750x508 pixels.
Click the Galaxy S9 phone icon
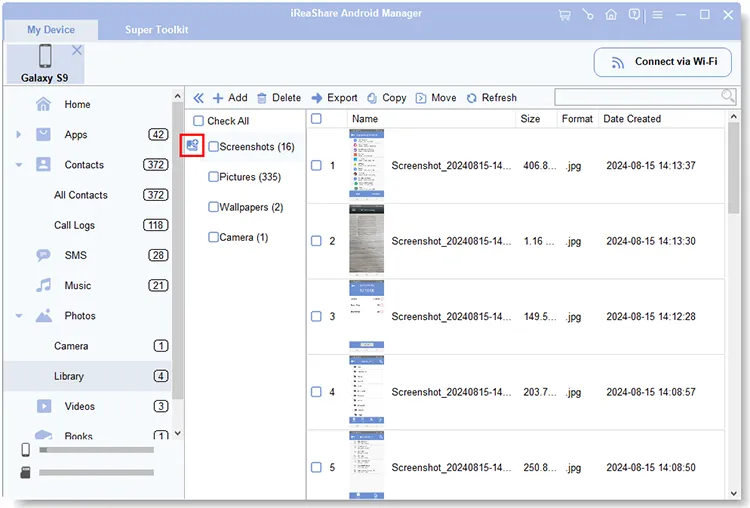(x=45, y=56)
